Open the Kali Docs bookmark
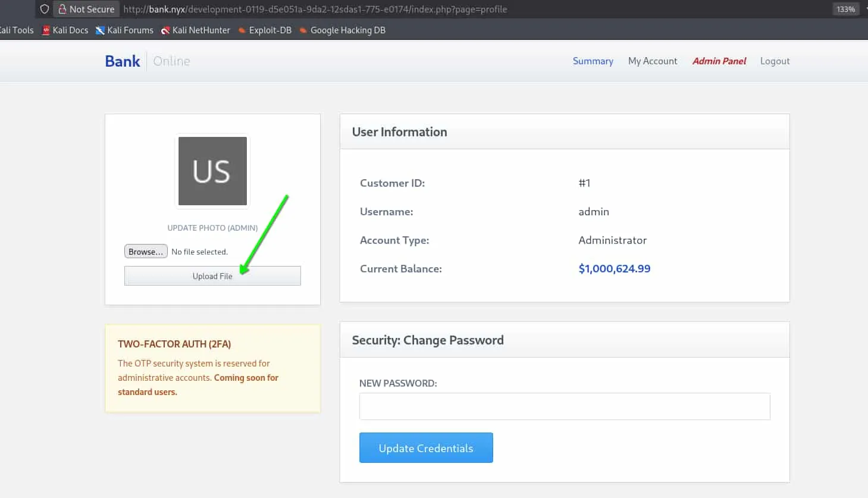 (x=65, y=30)
